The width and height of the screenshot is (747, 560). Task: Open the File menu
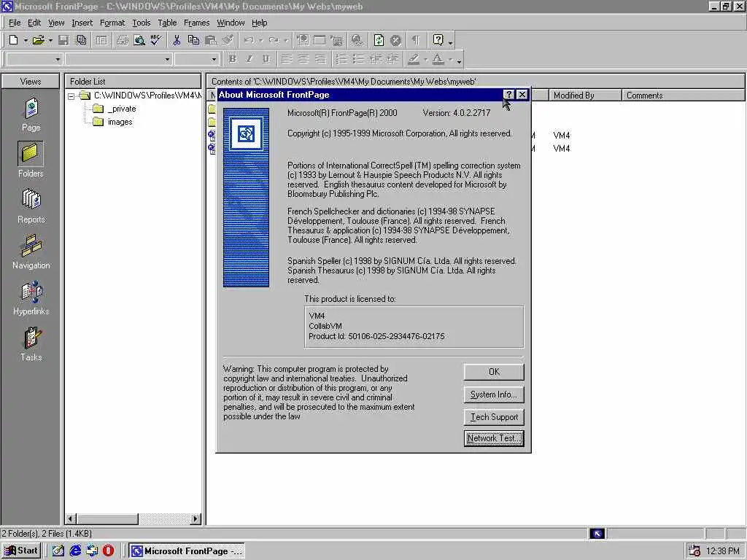click(15, 23)
